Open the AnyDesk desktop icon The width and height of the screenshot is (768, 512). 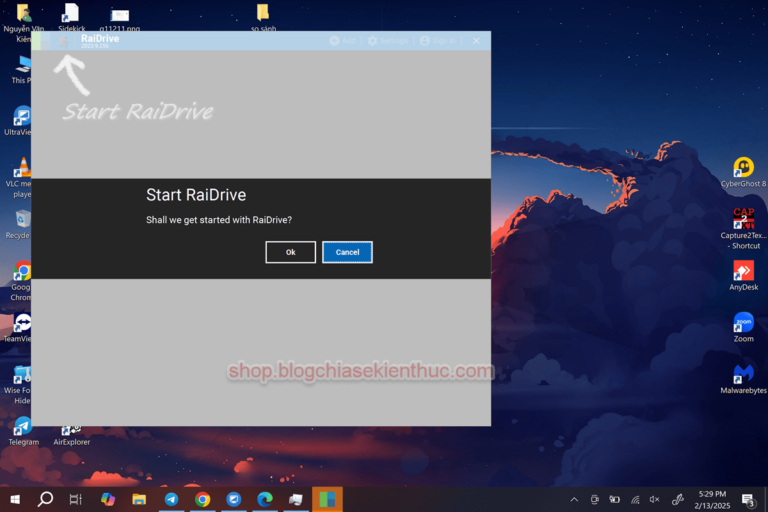tap(743, 272)
